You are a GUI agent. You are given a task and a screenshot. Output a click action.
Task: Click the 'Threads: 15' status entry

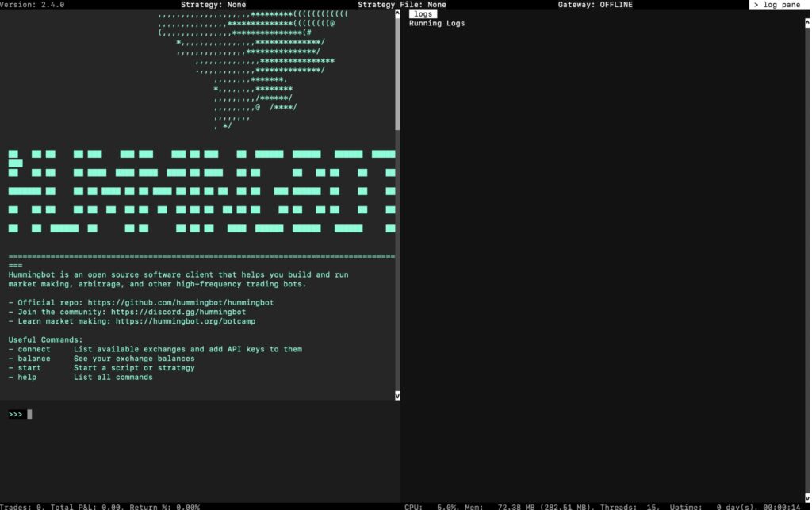pos(629,507)
